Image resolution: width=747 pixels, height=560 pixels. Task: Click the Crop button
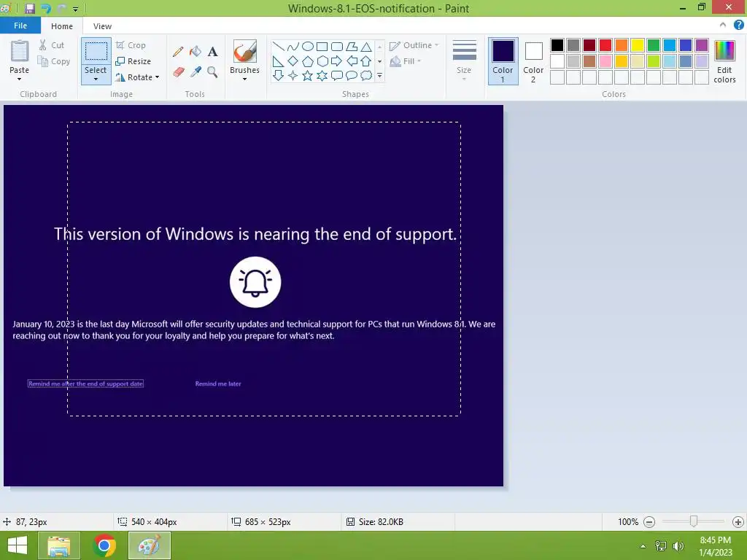click(x=131, y=45)
